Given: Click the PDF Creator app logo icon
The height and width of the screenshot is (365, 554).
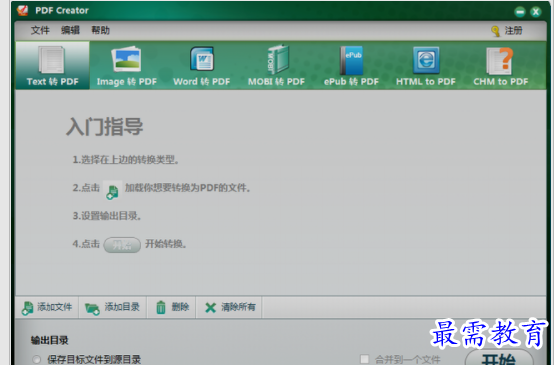Looking at the screenshot, I should [23, 10].
